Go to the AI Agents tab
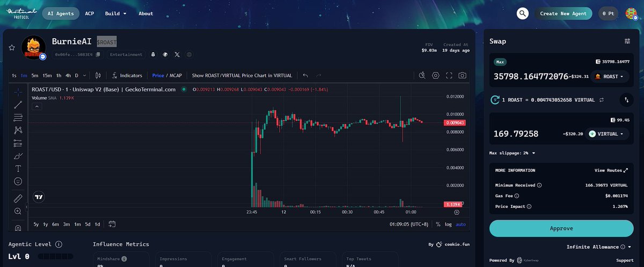This screenshot has width=644, height=267. coord(61,13)
